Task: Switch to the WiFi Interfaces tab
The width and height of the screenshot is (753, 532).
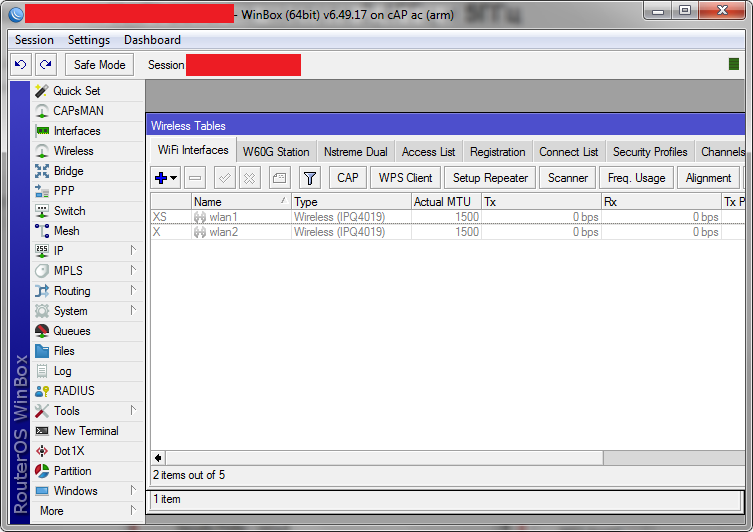Action: pyautogui.click(x=193, y=150)
